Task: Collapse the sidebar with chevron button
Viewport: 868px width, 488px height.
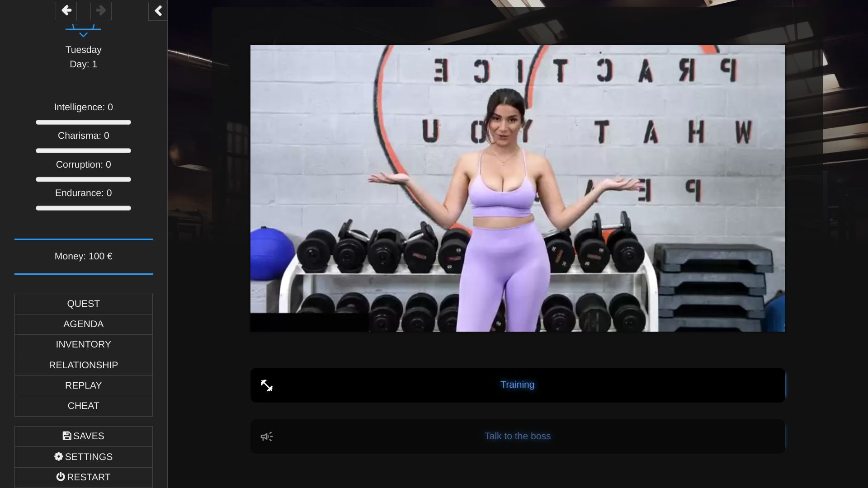Action: click(x=158, y=11)
